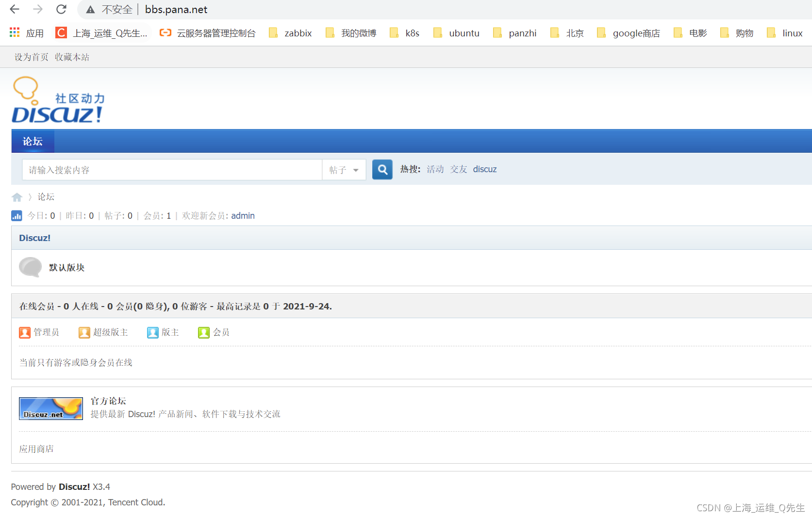
Task: Click the Discuz! category header
Action: tap(34, 238)
